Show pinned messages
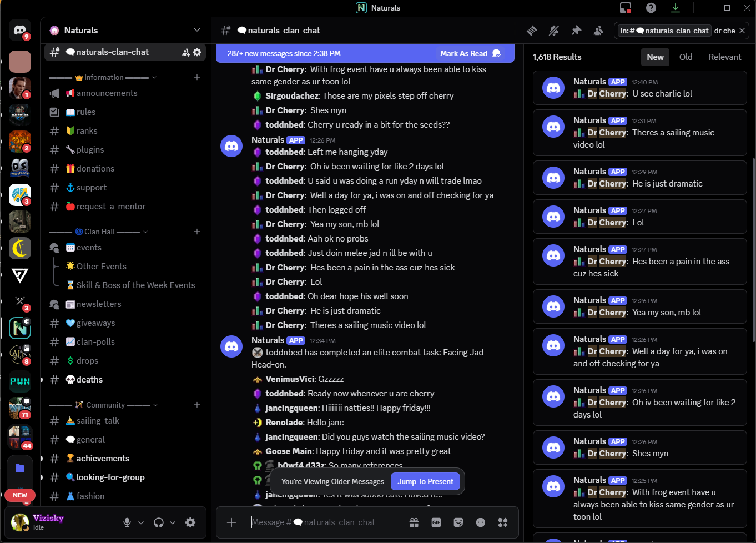756x543 pixels. point(576,31)
